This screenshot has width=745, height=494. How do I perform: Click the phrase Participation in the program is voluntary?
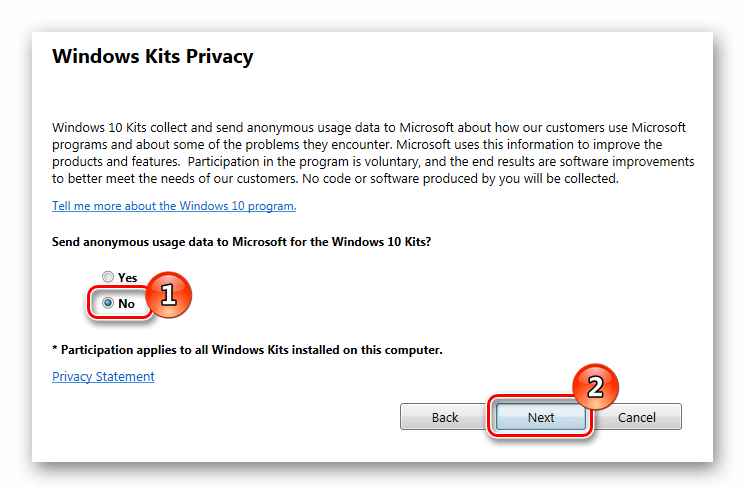pyautogui.click(x=304, y=162)
